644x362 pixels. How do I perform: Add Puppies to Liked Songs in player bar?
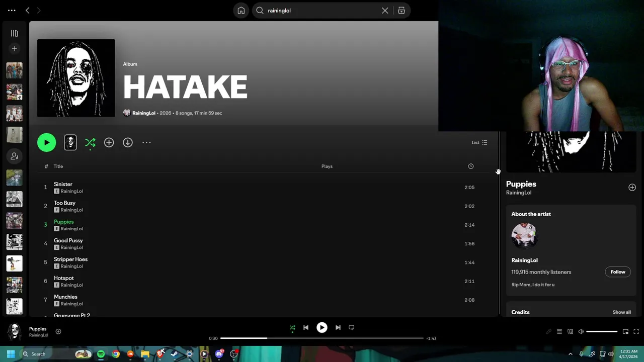pyautogui.click(x=58, y=331)
